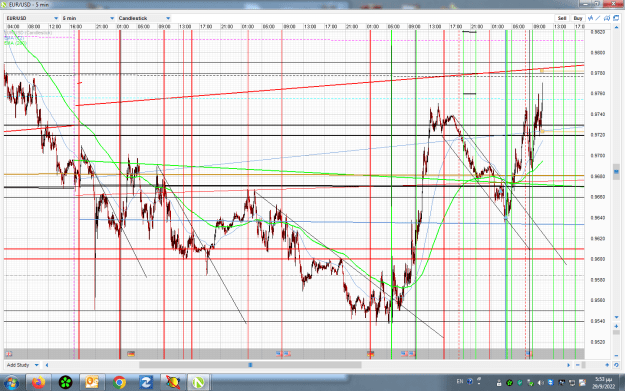The width and height of the screenshot is (625, 391).
Task: Open the indicators wave icon in chart toolbar
Action: pos(590,18)
